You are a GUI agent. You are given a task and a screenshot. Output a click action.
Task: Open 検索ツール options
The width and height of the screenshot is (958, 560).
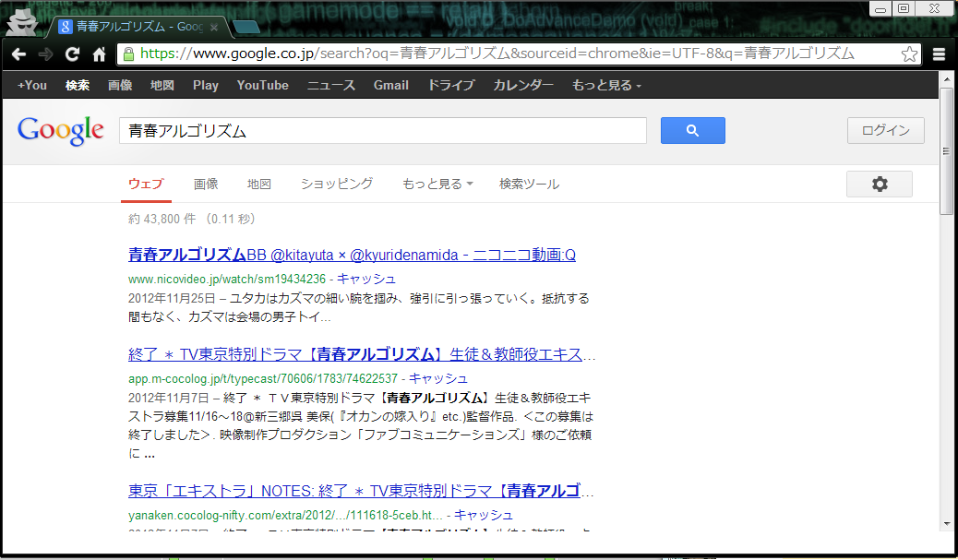click(x=529, y=184)
